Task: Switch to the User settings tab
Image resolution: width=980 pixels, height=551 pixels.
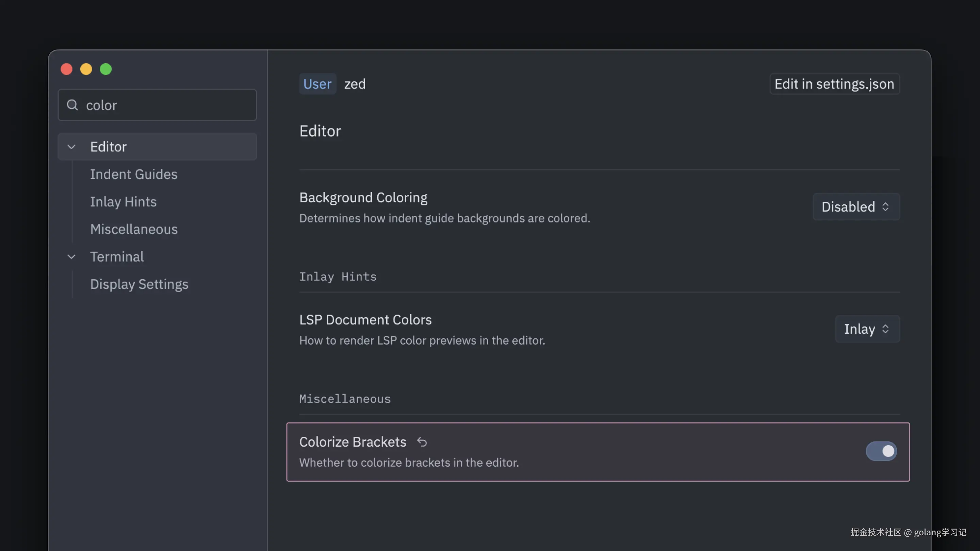Action: point(318,84)
